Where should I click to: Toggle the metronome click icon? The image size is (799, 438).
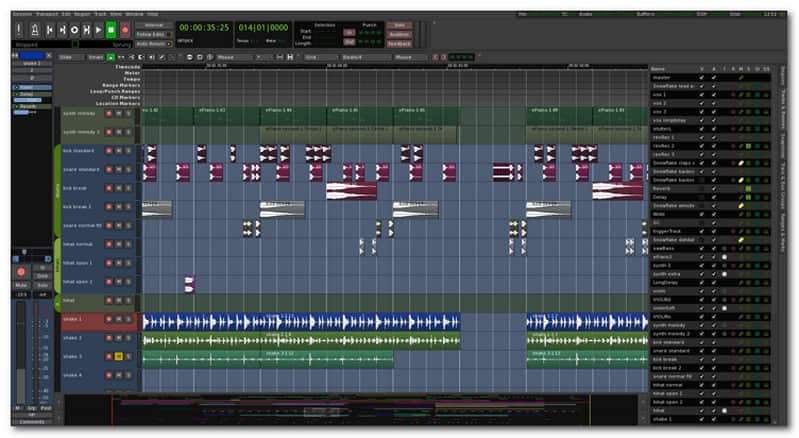click(35, 30)
